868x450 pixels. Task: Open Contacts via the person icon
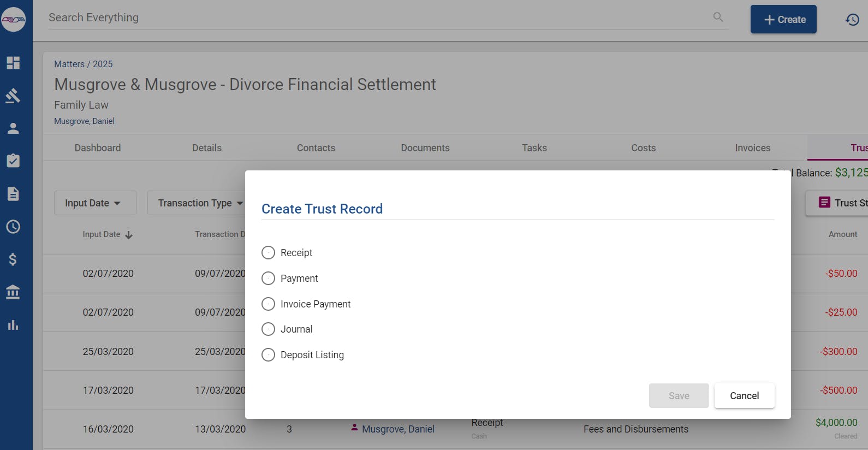click(x=13, y=128)
